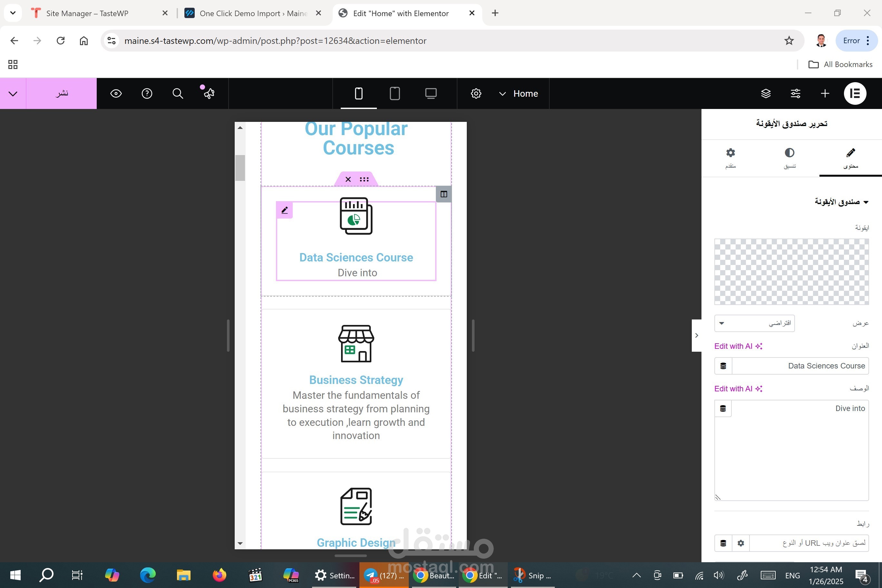882x588 pixels.
Task: Switch to the تنسيق style tab
Action: [x=789, y=158]
